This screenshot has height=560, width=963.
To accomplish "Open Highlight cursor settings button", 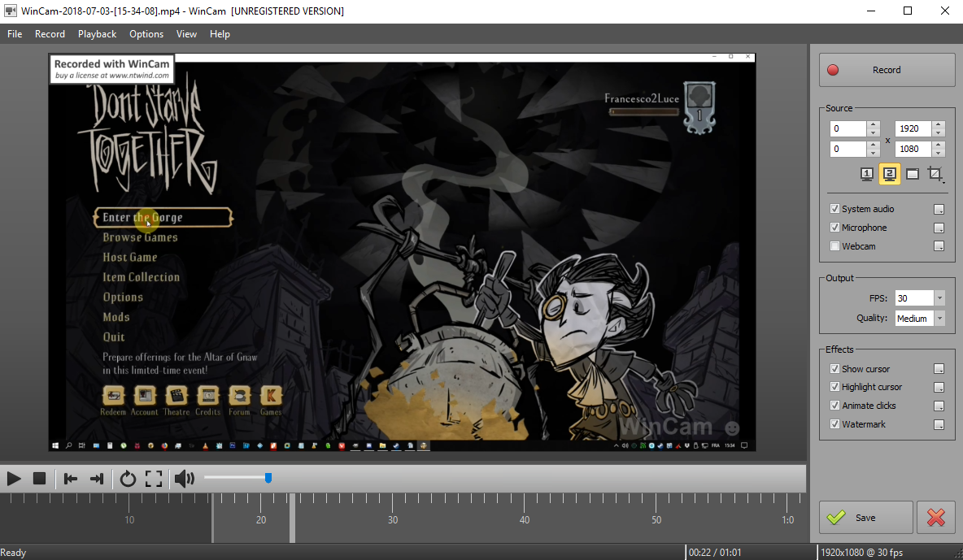I will coord(939,387).
